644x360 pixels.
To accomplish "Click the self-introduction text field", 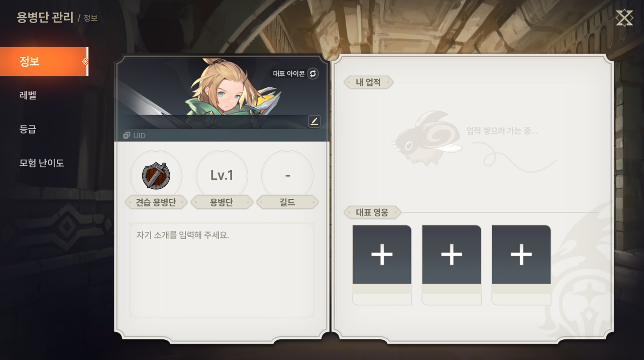I will click(x=222, y=270).
